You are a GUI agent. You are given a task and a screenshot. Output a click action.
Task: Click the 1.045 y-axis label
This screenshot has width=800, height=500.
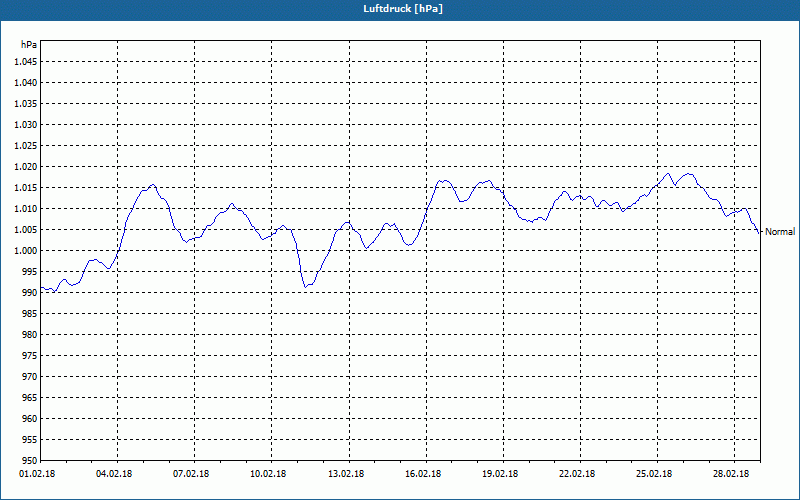(x=26, y=62)
